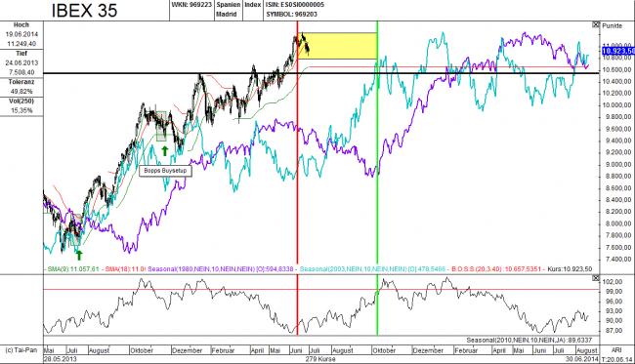Click the green vertical date line
This screenshot has width=635, height=364.
(377, 178)
